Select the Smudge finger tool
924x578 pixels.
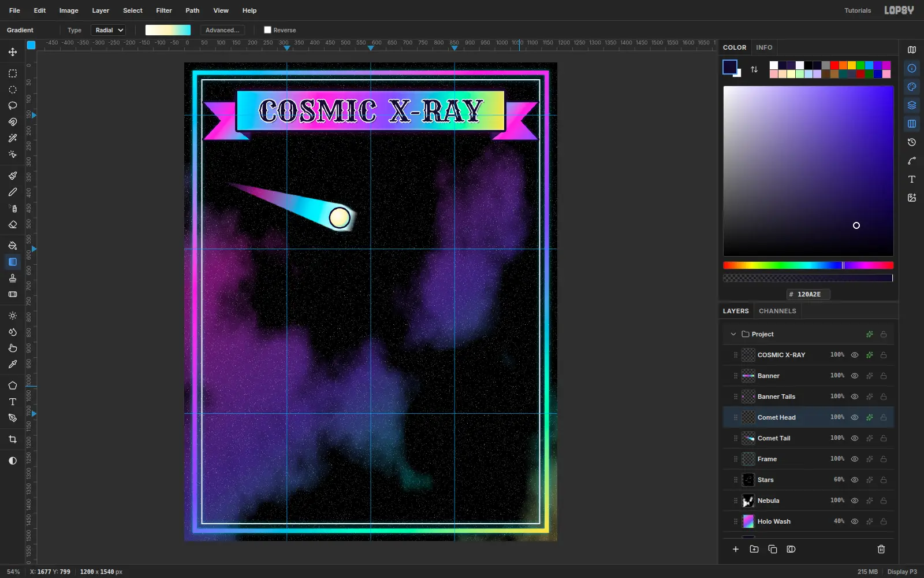pyautogui.click(x=13, y=348)
